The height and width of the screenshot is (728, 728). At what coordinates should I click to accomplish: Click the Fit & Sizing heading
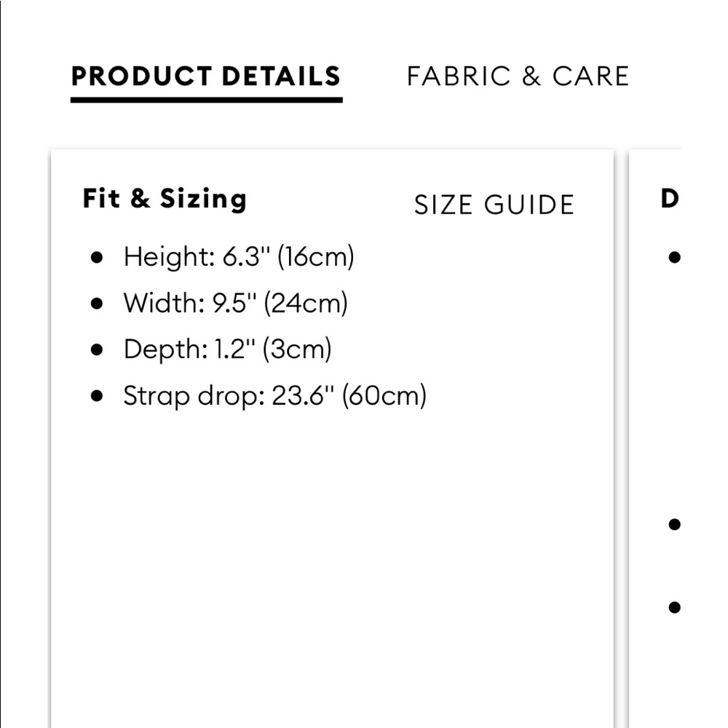coord(165,199)
